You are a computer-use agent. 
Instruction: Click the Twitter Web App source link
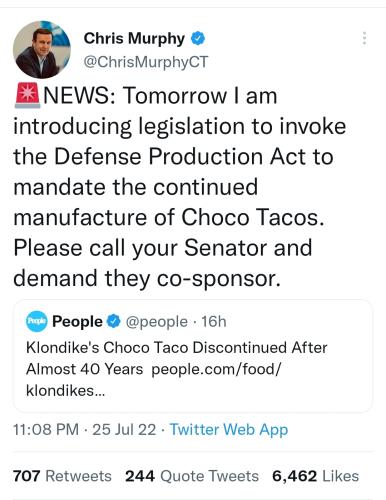click(229, 430)
